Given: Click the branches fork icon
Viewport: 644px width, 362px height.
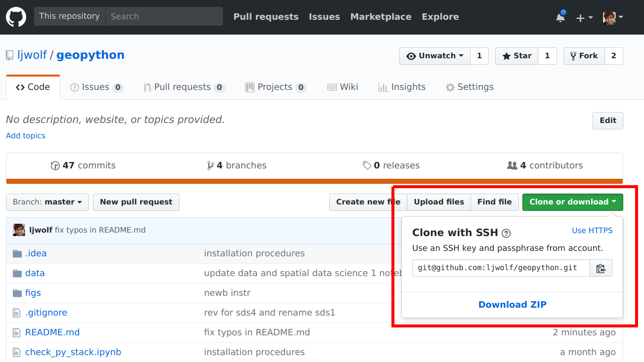Looking at the screenshot, I should pos(211,165).
